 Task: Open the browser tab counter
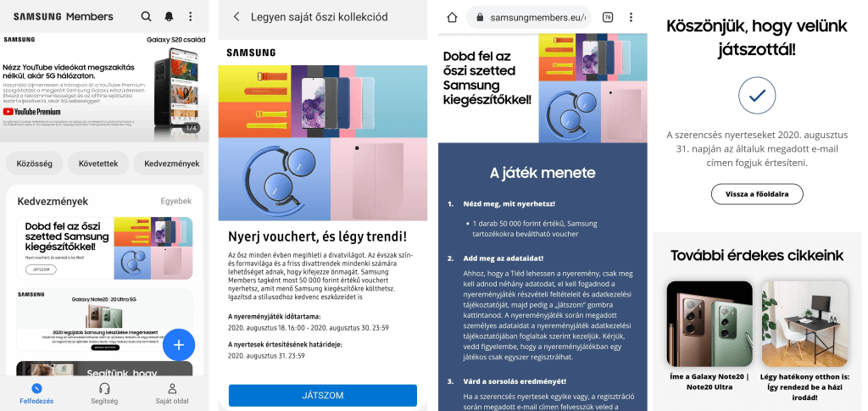coord(607,17)
